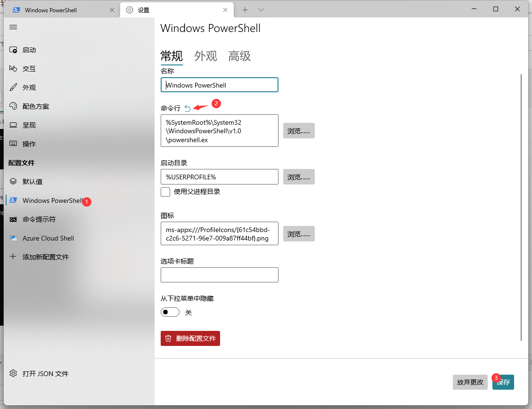Switch to the 常规 general tab
532x409 pixels.
click(x=172, y=56)
